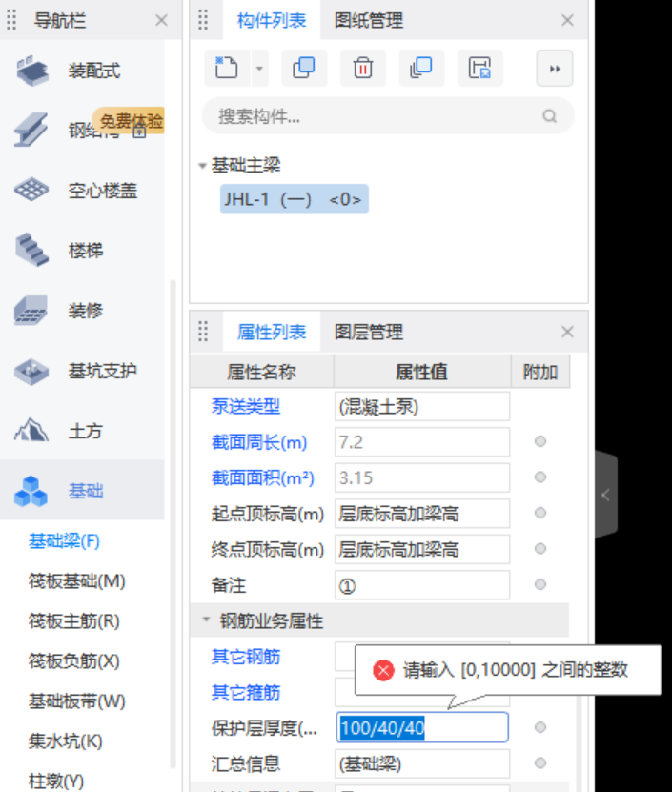Select 基础梁(F) in navigation list
This screenshot has height=792, width=672.
coord(64,541)
